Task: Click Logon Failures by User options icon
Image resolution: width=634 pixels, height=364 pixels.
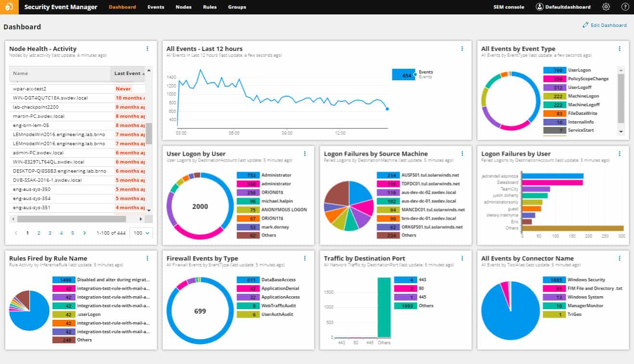Action: (x=620, y=153)
